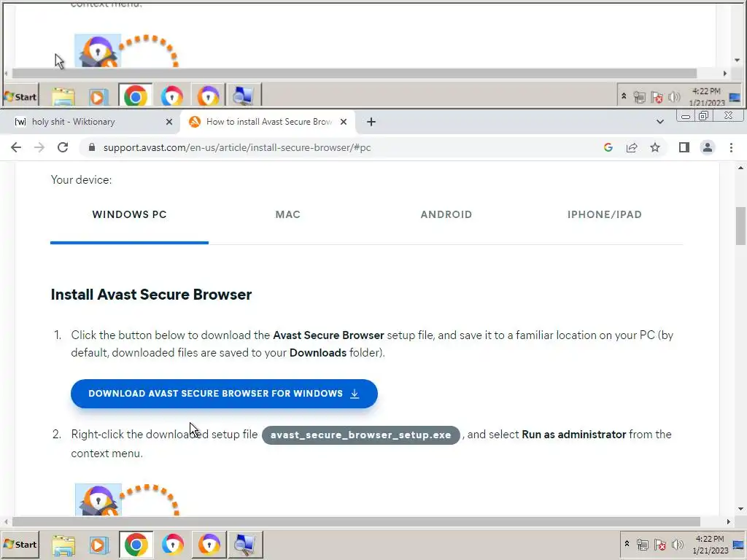Click the 'Your device:' label

click(82, 180)
